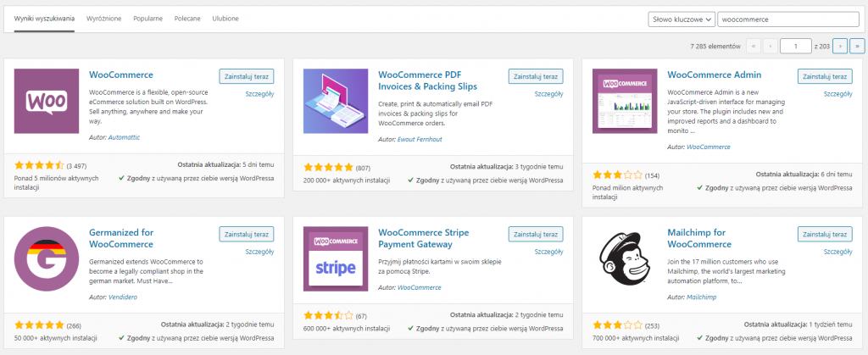Viewport: 868px width, 355px height.
Task: Open author link Automattic
Action: [124, 137]
